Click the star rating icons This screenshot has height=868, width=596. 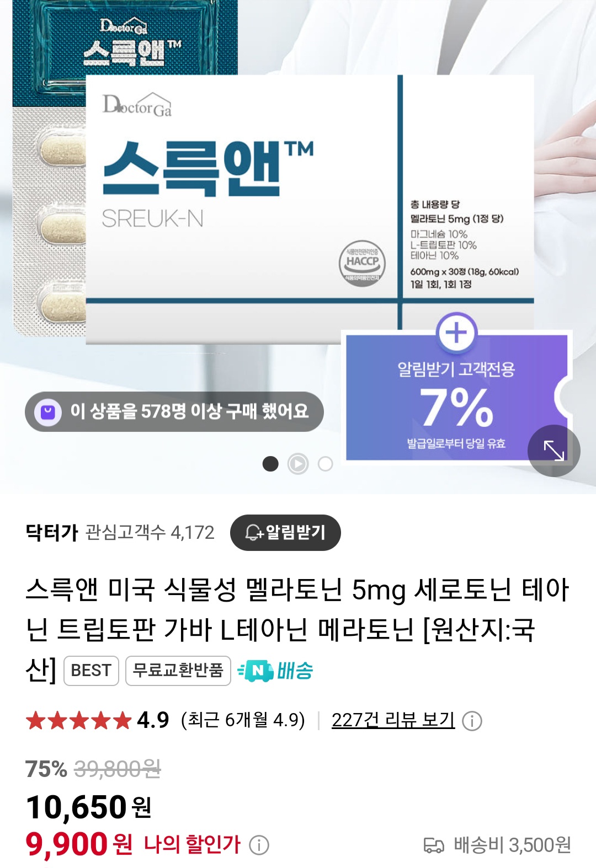[78, 720]
